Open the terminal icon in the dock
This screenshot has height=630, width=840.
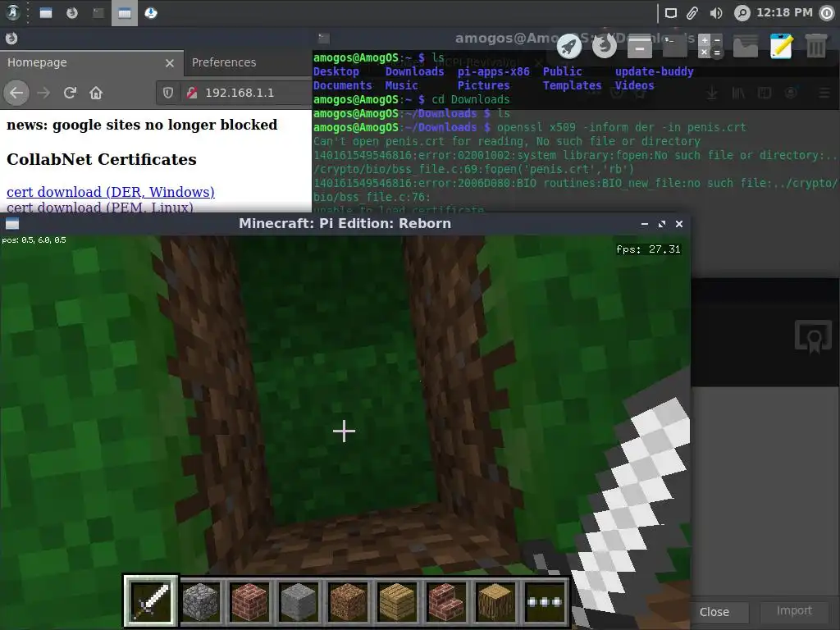674,46
